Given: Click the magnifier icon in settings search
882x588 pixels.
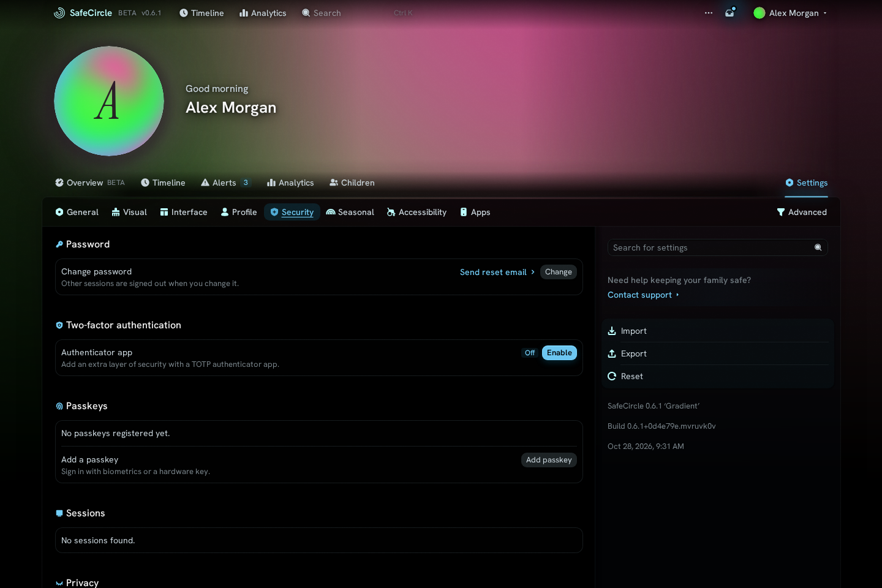Looking at the screenshot, I should coord(818,247).
